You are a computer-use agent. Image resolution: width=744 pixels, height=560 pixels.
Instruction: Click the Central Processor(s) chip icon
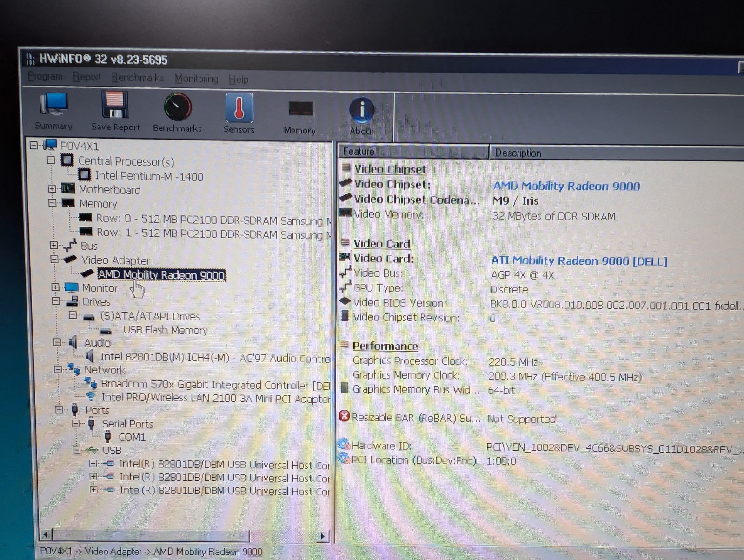67,160
